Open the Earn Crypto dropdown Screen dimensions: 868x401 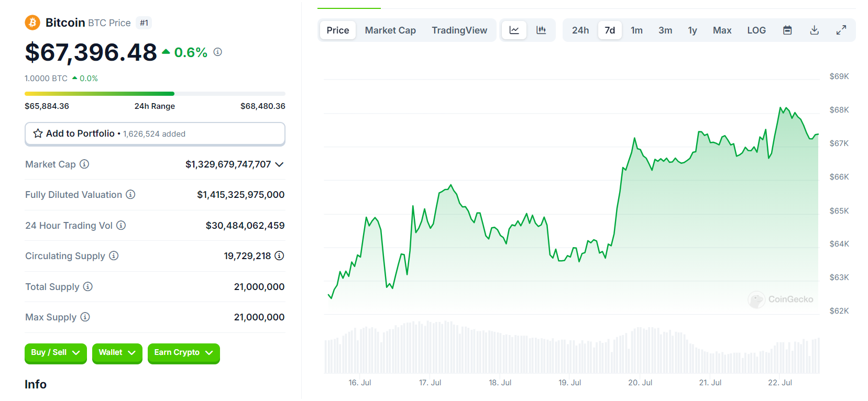pyautogui.click(x=184, y=353)
